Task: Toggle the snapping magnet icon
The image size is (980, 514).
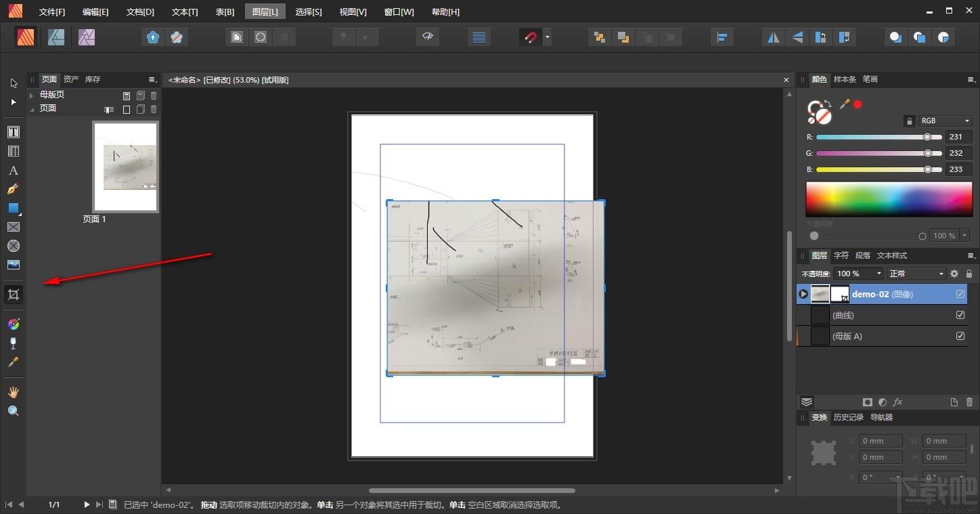Action: coord(531,37)
